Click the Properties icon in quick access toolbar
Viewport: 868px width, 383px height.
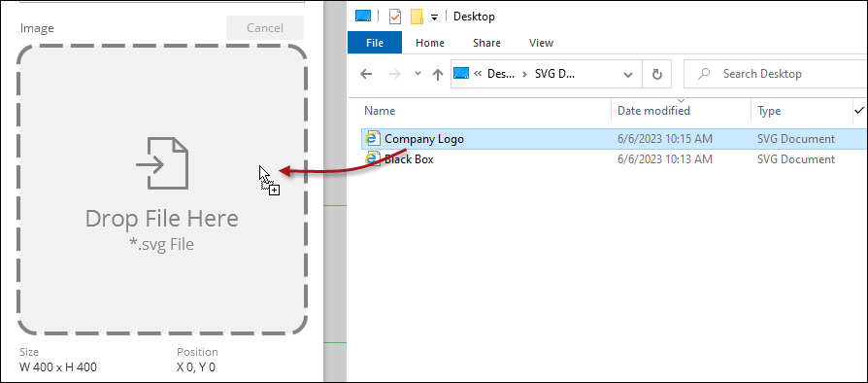(395, 17)
